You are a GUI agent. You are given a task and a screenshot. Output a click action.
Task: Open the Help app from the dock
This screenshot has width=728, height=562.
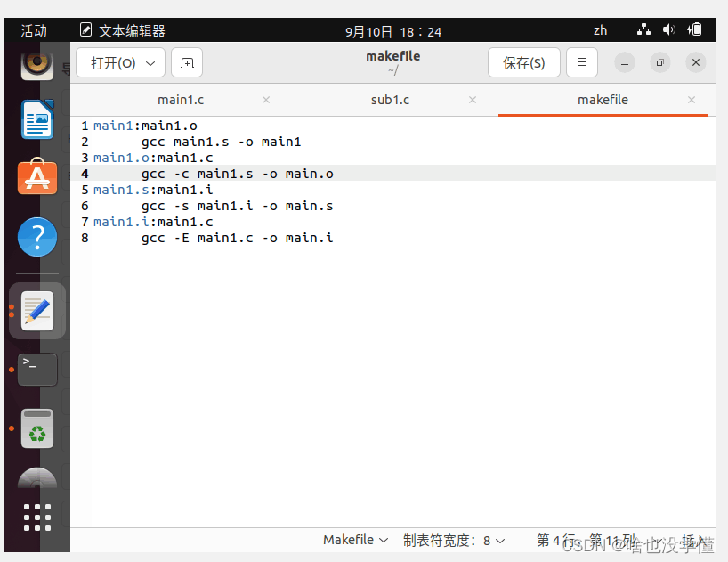(x=36, y=237)
